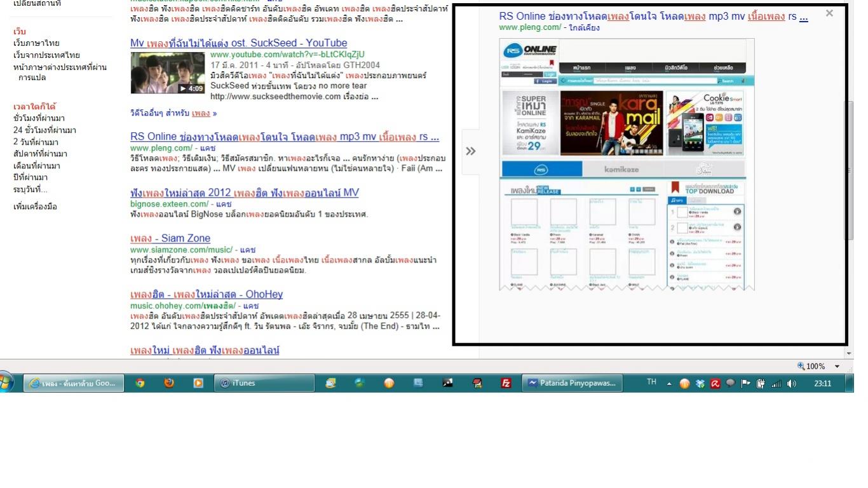Open cached link for bignose.exteen.com result
The height and width of the screenshot is (488, 868).
pyautogui.click(x=224, y=204)
